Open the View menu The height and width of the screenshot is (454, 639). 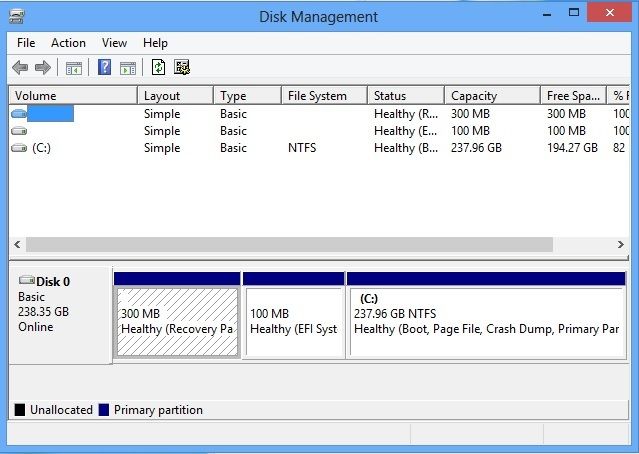114,43
